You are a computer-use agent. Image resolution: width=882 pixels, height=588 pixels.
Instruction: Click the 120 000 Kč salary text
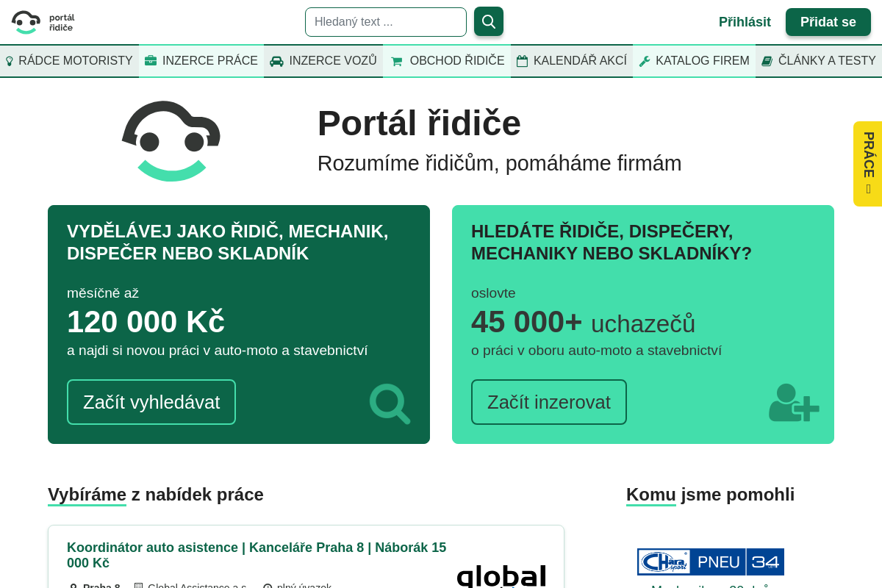tap(146, 322)
